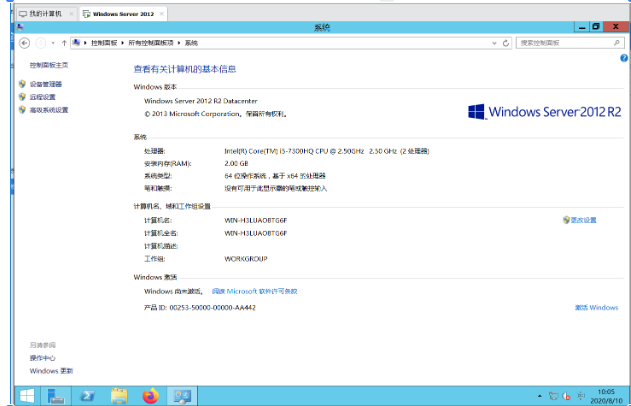The image size is (631, 406).
Task: Click control panel icon in address bar
Action: coord(76,43)
